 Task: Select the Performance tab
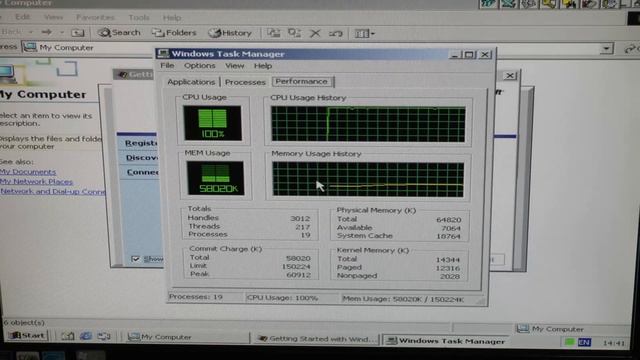coord(302,81)
